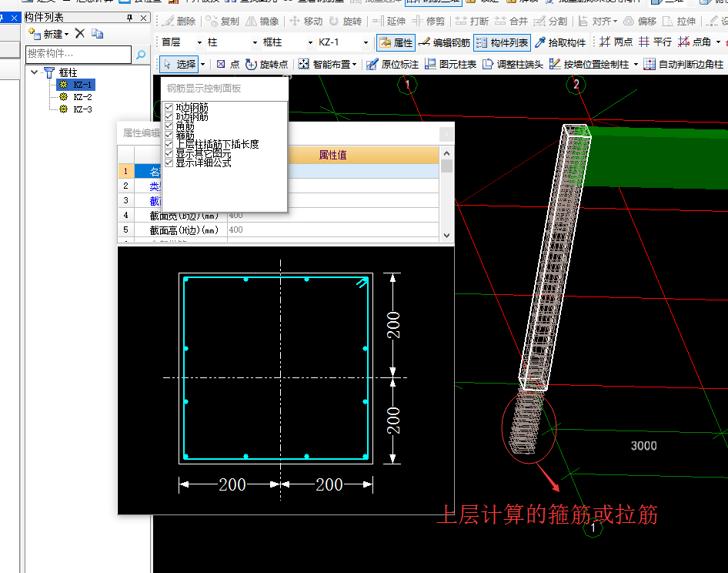Image resolution: width=728 pixels, height=573 pixels.
Task: Use the 合并 (merge) tool
Action: click(x=511, y=21)
